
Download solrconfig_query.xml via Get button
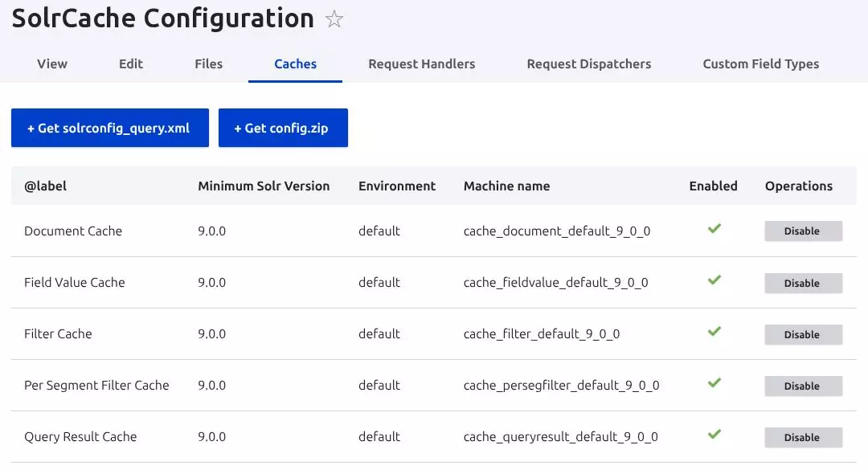click(110, 128)
